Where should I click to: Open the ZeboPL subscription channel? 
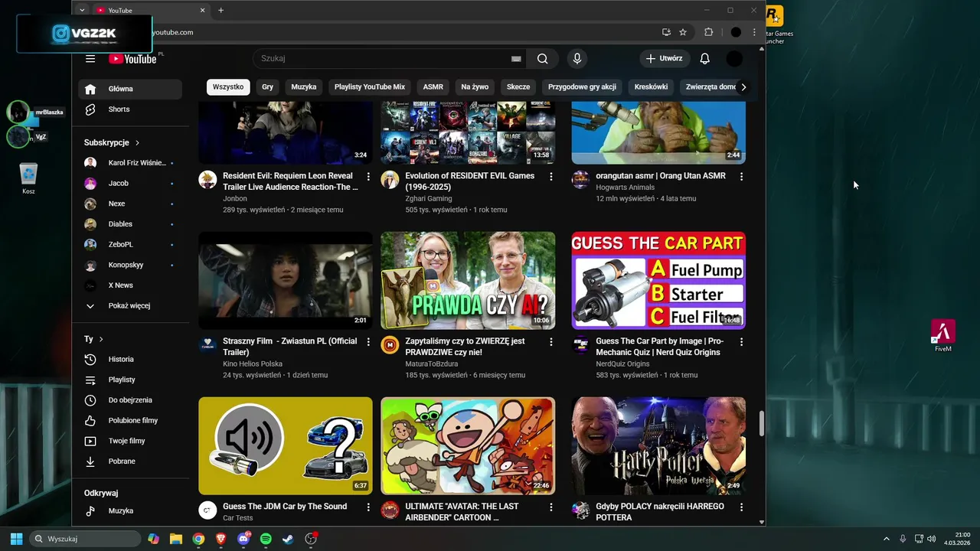130,244
